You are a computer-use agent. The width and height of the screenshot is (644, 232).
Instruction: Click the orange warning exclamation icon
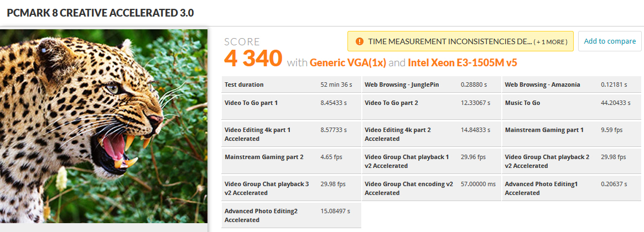point(360,41)
